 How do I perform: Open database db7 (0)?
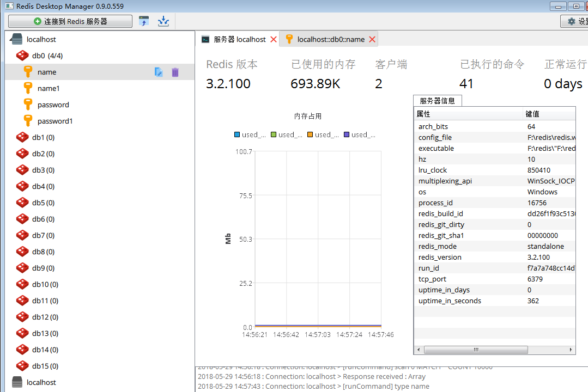[44, 235]
